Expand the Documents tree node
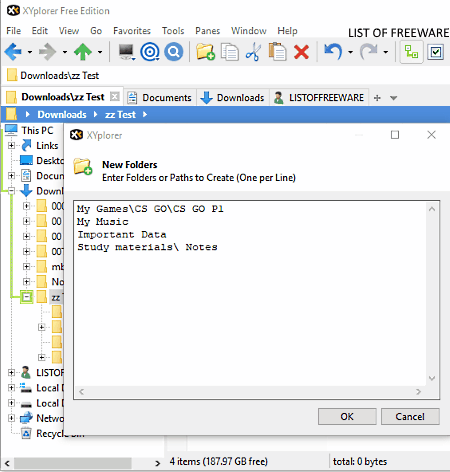The width and height of the screenshot is (450, 472). [11, 175]
